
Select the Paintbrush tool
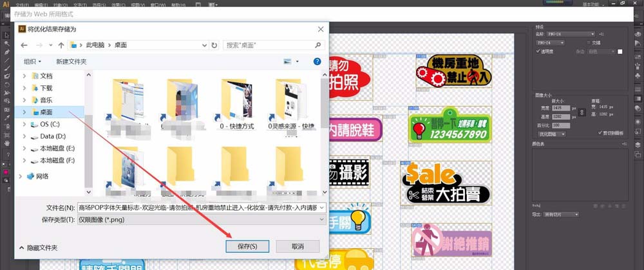click(x=6, y=68)
